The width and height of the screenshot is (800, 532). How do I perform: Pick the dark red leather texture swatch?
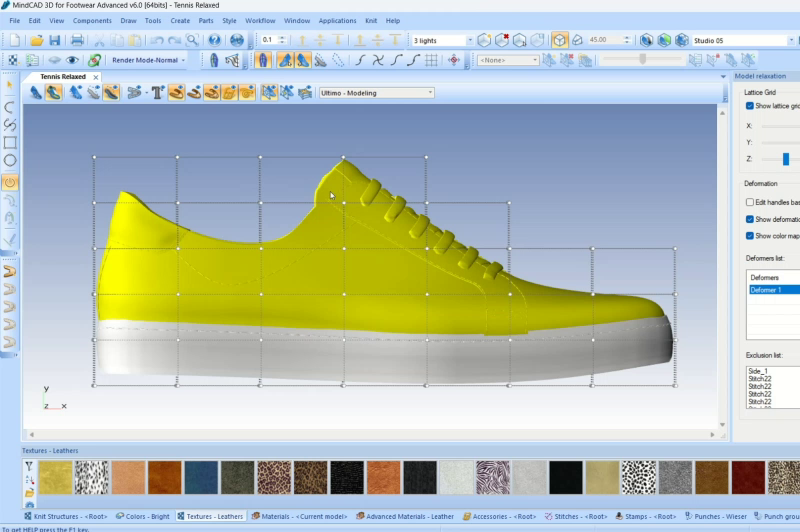[x=748, y=477]
